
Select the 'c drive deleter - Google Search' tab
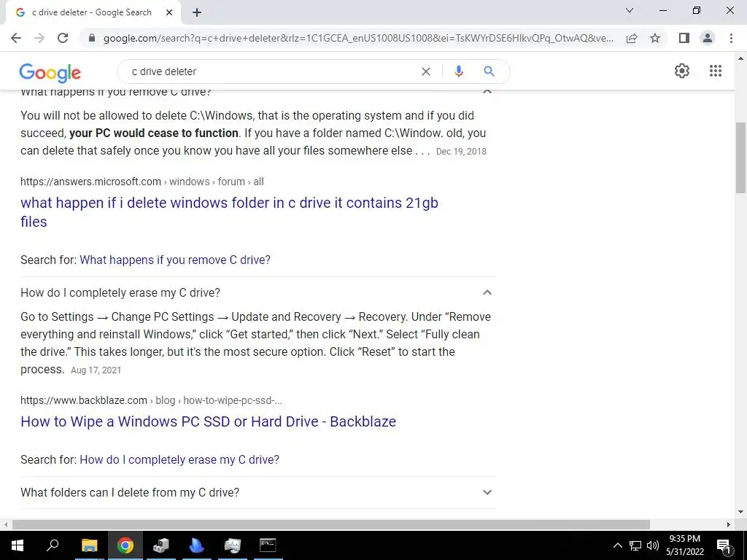pos(91,13)
